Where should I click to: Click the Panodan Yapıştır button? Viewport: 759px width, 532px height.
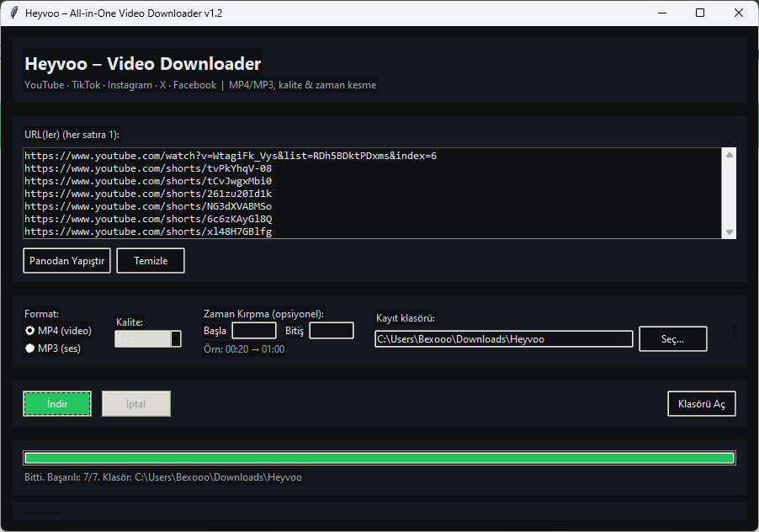click(66, 261)
